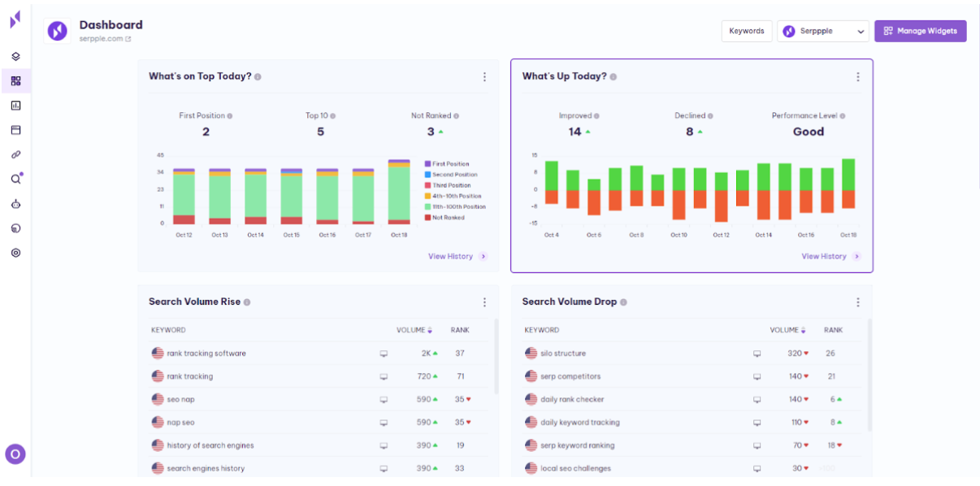This screenshot has height=486, width=980.
Task: Open the Serpple logo at sidebar top
Action: pos(15,20)
